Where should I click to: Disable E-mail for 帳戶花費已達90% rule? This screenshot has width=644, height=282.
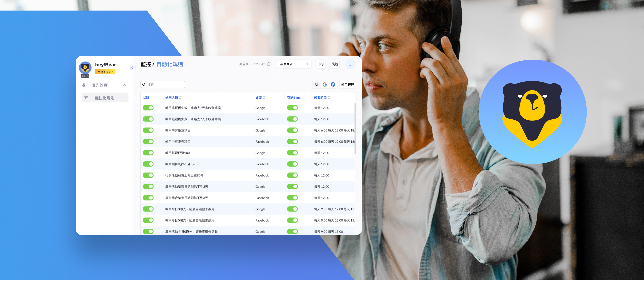(292, 153)
